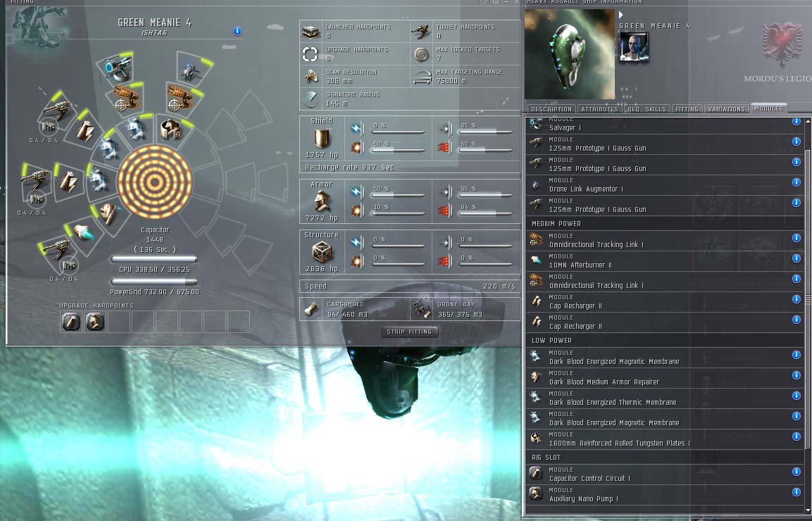Click the Low Power group header
This screenshot has width=812, height=521.
click(664, 341)
